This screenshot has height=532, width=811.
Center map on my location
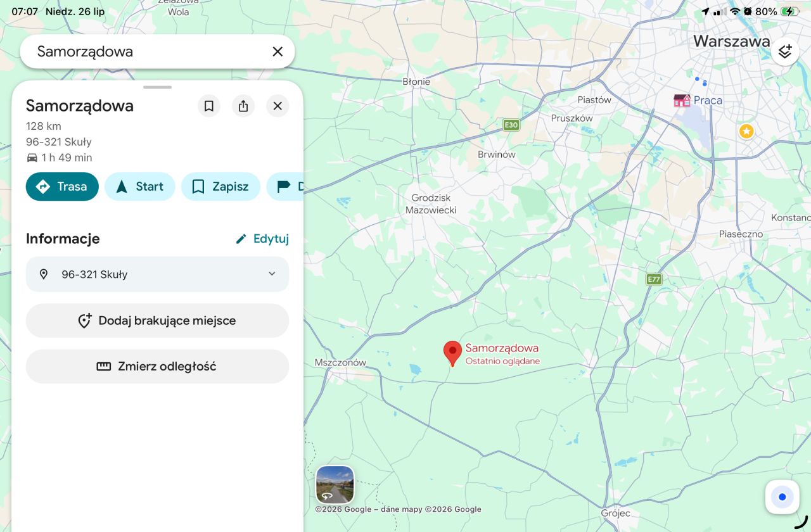[782, 497]
